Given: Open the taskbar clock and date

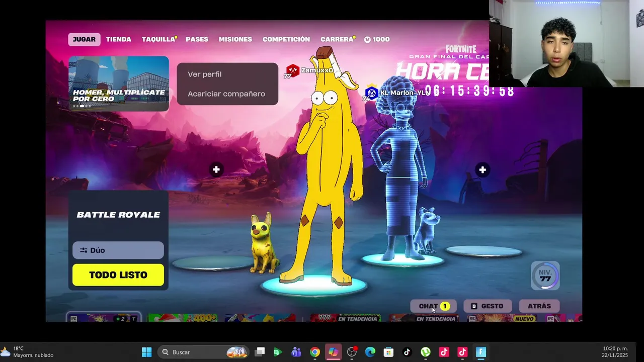Looking at the screenshot, I should coord(615,352).
